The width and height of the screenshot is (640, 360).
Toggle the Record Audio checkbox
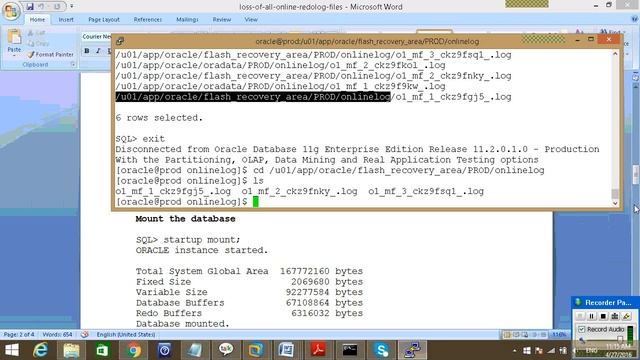pyautogui.click(x=582, y=329)
